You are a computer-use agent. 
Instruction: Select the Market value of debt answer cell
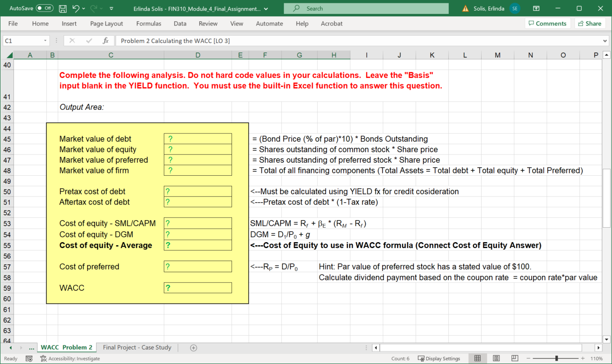[x=198, y=139]
